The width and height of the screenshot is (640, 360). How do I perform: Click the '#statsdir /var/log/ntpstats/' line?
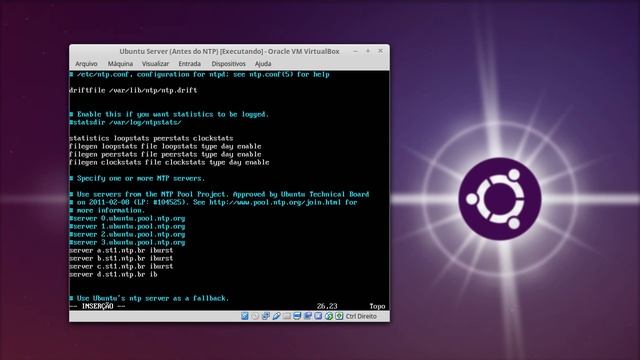(x=125, y=122)
